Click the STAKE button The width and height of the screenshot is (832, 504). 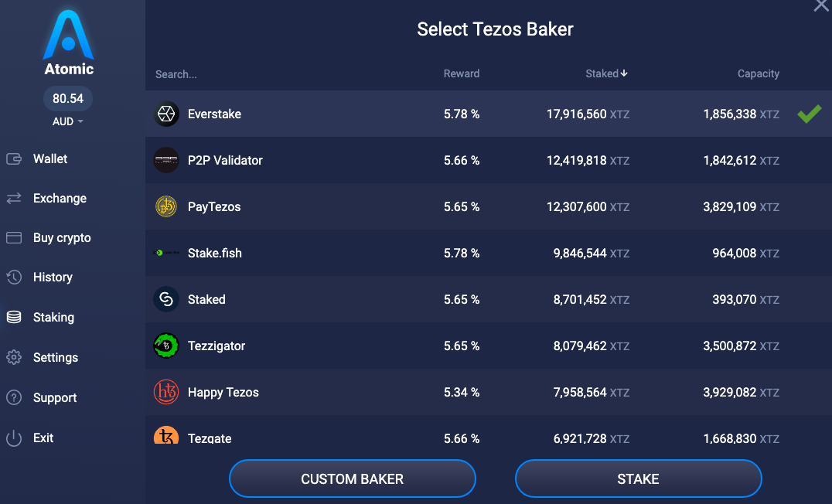[639, 478]
